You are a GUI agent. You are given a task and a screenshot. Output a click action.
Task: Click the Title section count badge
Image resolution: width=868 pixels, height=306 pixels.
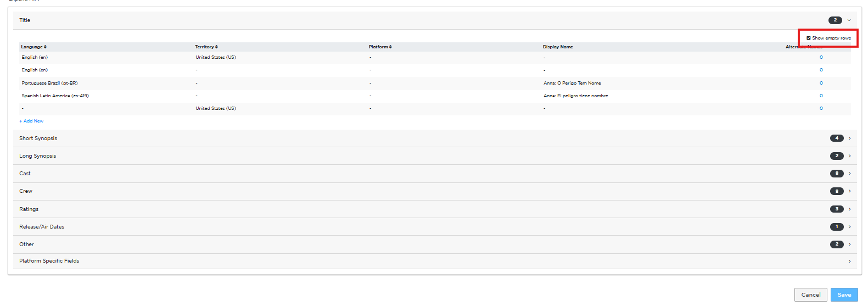pyautogui.click(x=835, y=20)
